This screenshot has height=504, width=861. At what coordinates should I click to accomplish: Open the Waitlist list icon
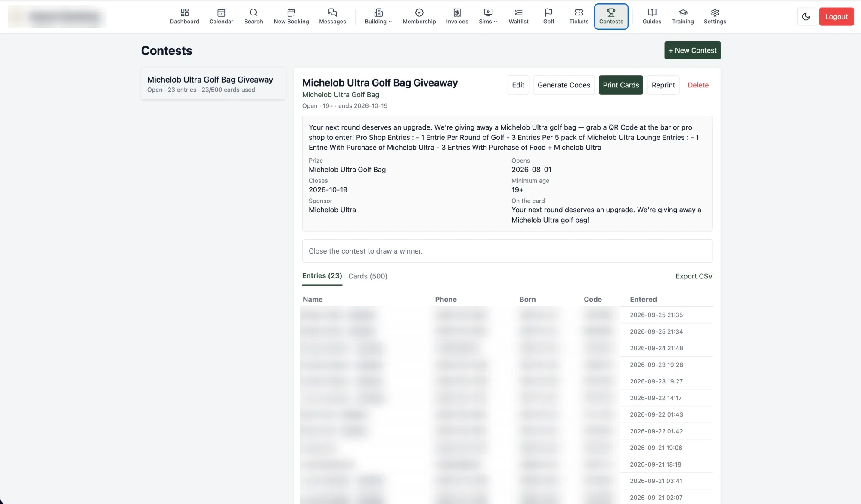[x=518, y=12]
